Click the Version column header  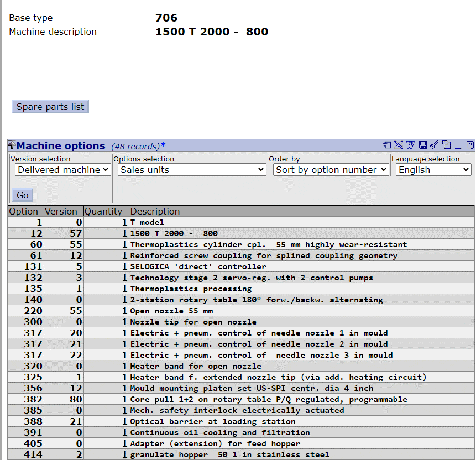point(61,211)
